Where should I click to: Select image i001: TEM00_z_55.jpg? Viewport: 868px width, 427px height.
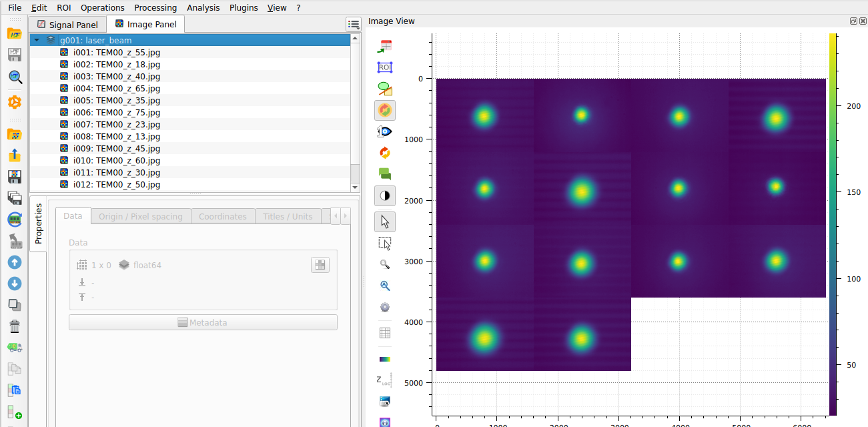(190, 52)
